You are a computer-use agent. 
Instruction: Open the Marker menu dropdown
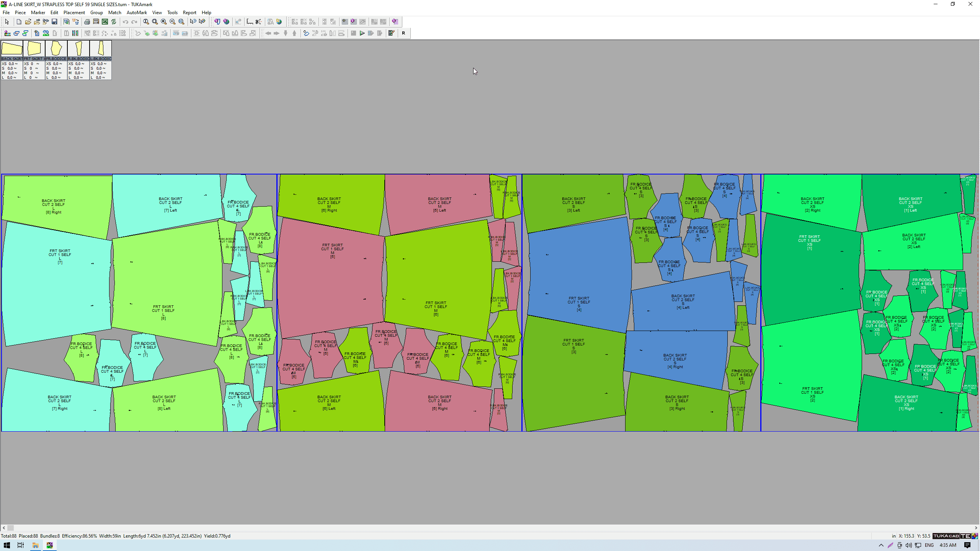click(x=38, y=13)
